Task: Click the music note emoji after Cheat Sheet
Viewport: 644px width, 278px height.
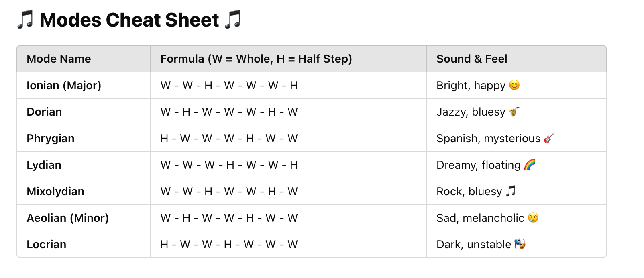Action: pos(233,20)
